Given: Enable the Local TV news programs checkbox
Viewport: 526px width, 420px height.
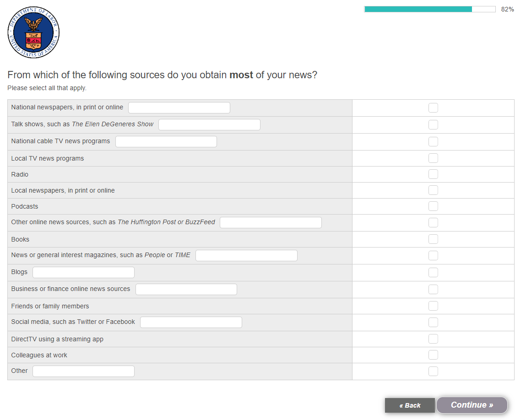Looking at the screenshot, I should [x=433, y=158].
